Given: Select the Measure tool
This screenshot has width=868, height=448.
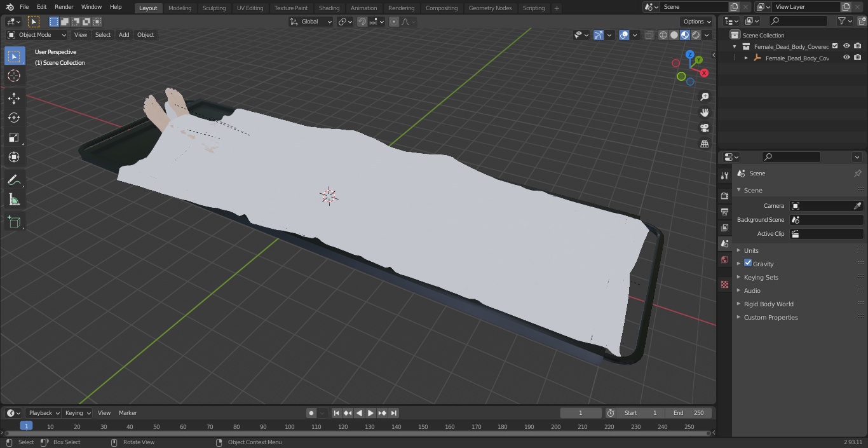Looking at the screenshot, I should [14, 200].
